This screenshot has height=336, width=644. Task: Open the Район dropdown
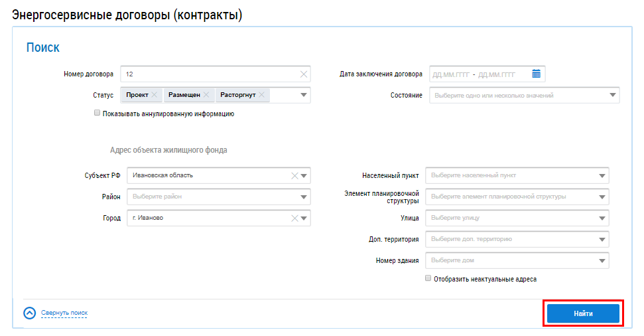304,197
